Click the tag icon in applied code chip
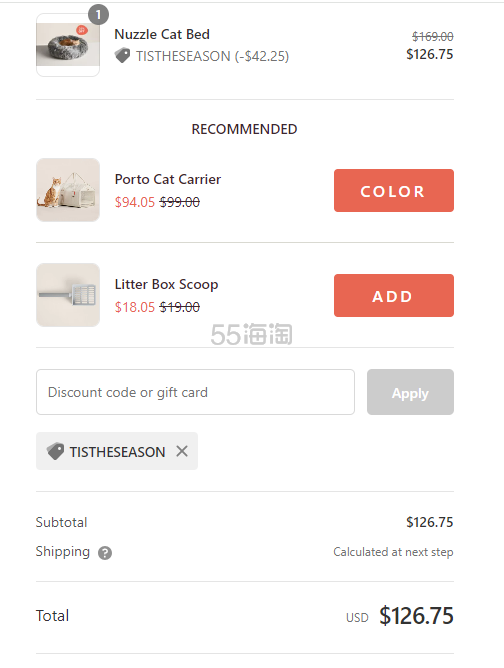This screenshot has height=668, width=504. pyautogui.click(x=55, y=451)
